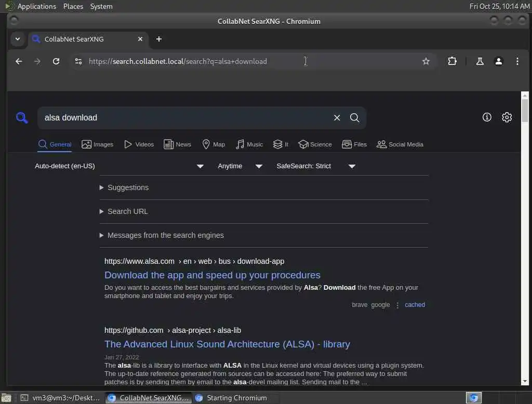Switch to the vm3@vm3 terminal taskbar item
This screenshot has height=404, width=532.
(x=60, y=398)
